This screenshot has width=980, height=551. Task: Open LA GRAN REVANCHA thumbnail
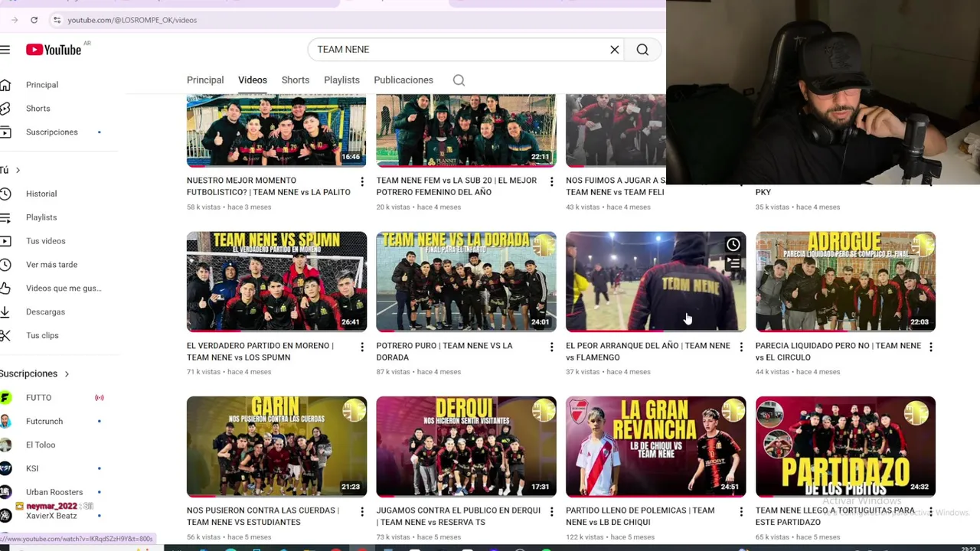[655, 447]
